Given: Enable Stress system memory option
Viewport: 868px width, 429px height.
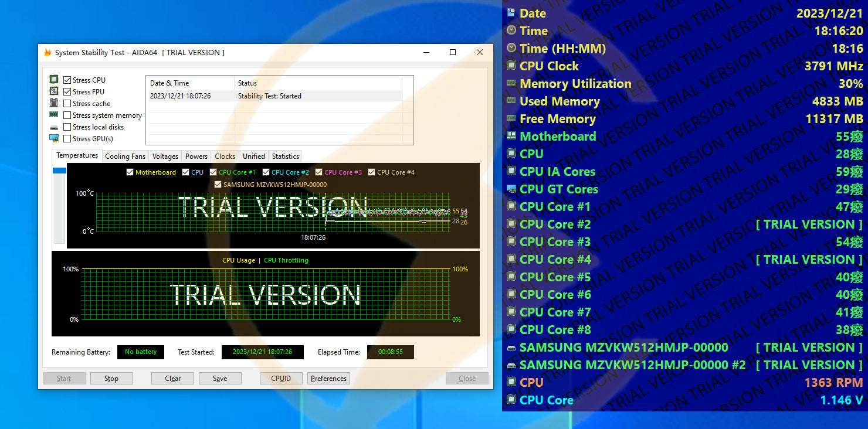Looking at the screenshot, I should 67,115.
